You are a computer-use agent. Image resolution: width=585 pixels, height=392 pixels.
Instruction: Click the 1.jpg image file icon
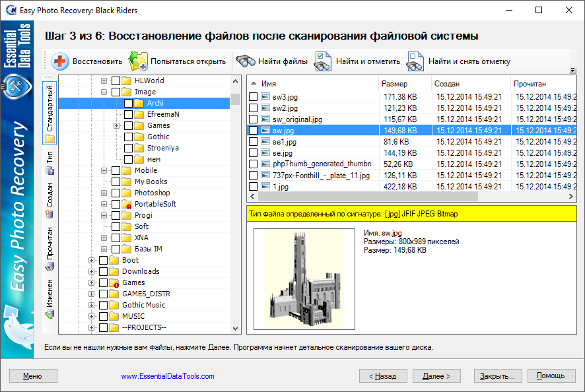[x=265, y=186]
